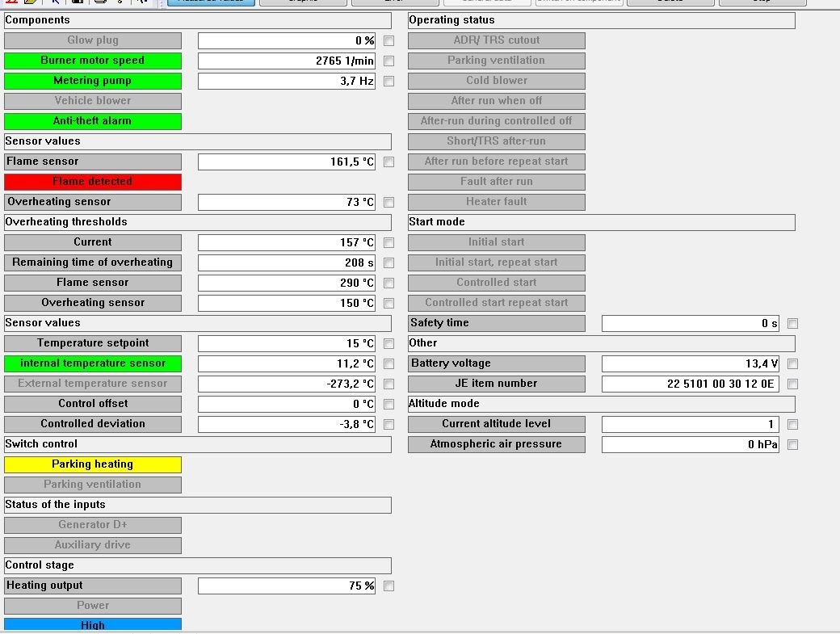Check the Atmospheric air pressure checkbox
Screen dimensions: 840x634
tap(793, 444)
